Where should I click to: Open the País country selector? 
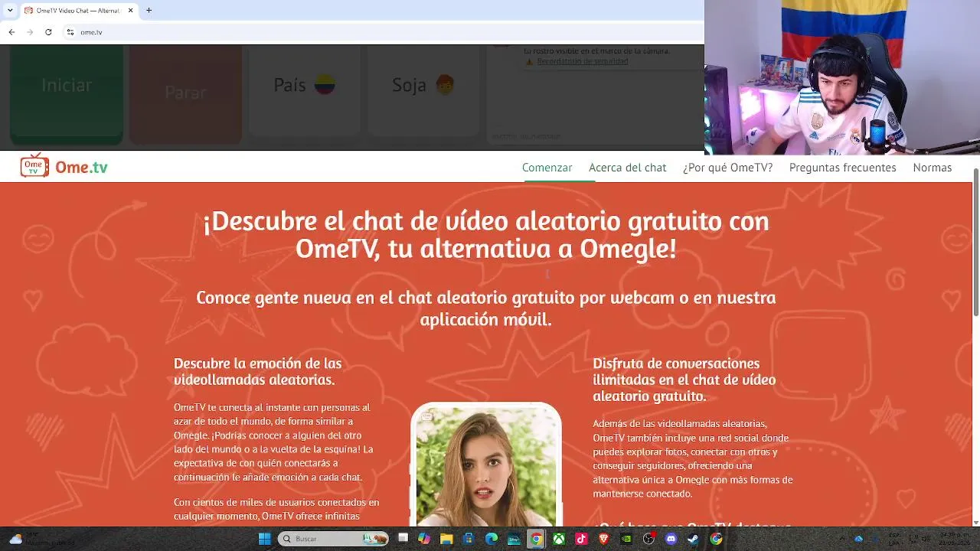point(305,90)
